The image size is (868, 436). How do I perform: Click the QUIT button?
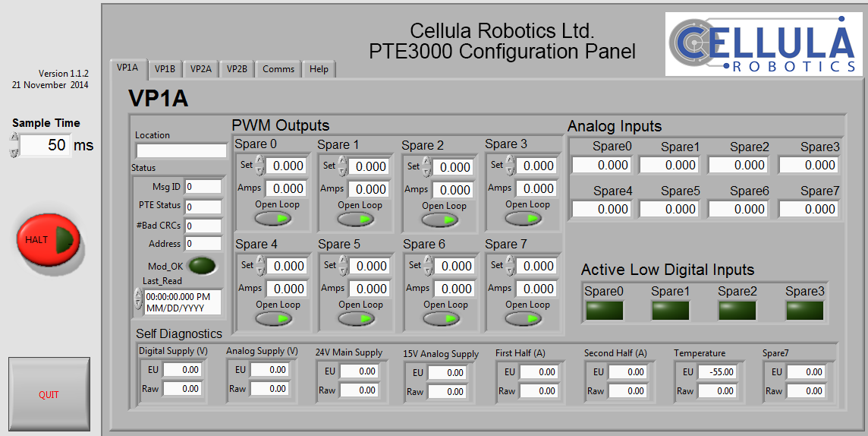49,394
